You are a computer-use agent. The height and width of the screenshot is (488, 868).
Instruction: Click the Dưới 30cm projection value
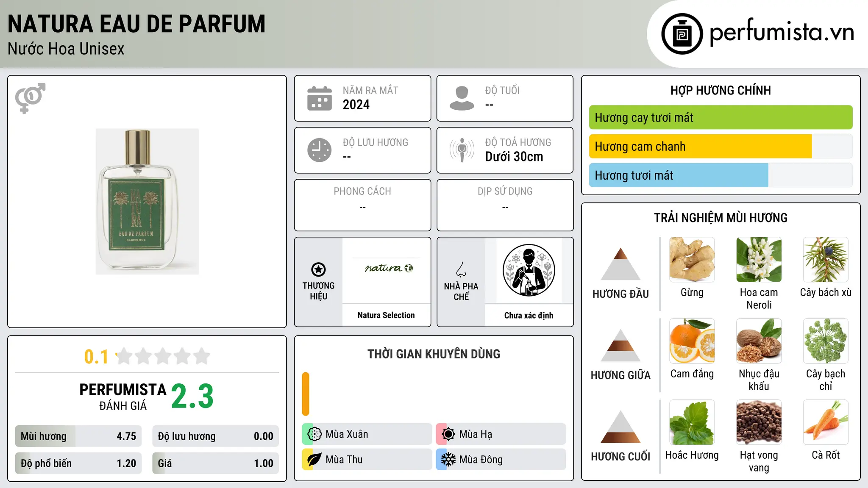click(x=514, y=157)
